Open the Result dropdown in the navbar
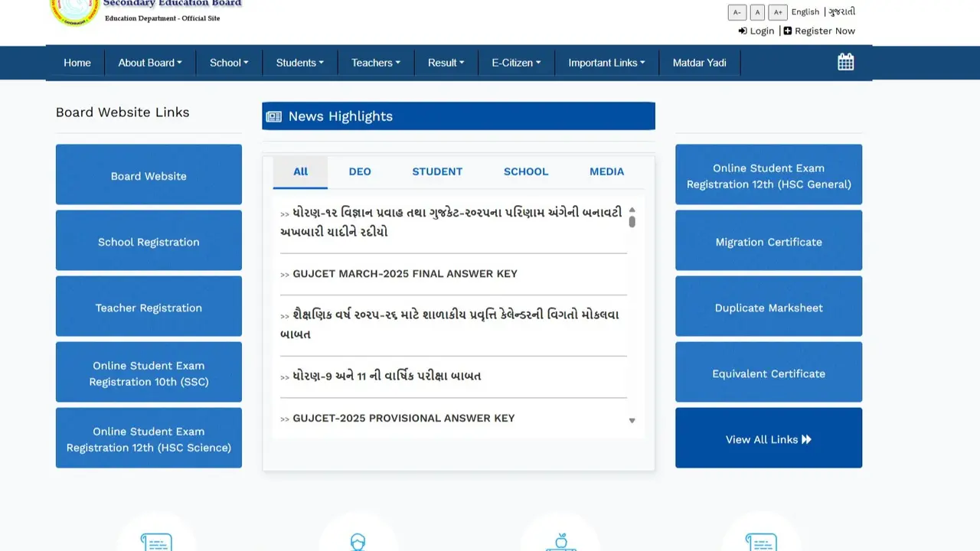 [x=446, y=63]
